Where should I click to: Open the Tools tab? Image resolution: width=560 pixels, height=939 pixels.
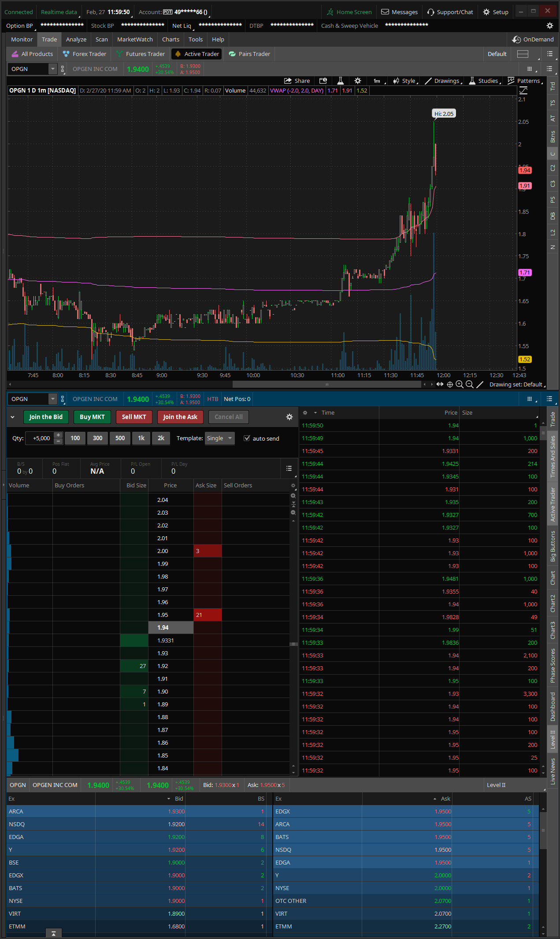196,39
